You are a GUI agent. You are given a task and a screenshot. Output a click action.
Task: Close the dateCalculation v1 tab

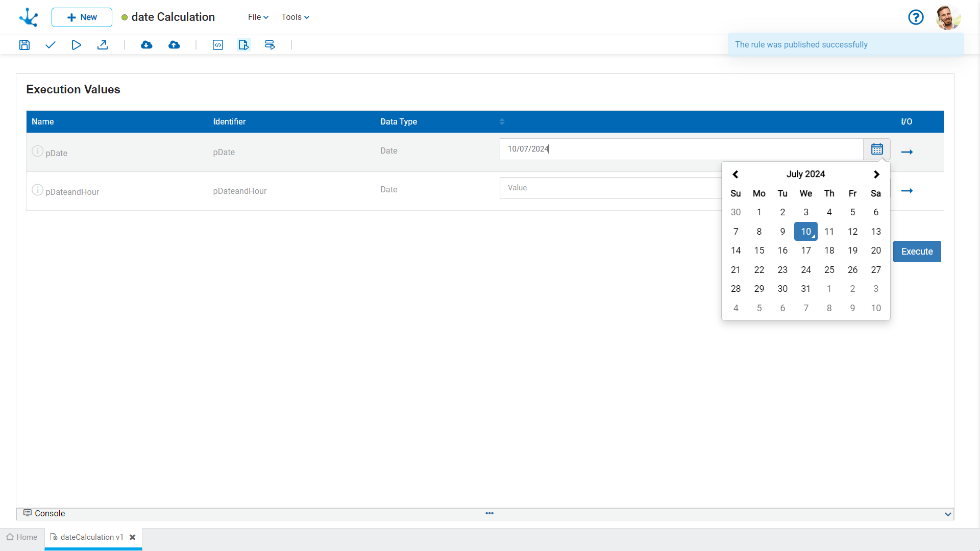point(133,537)
